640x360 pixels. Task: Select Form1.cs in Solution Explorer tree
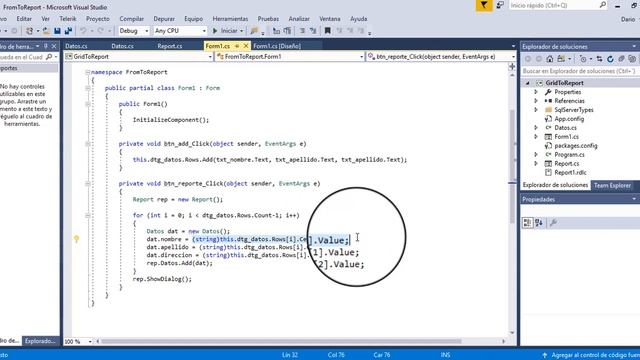click(567, 137)
